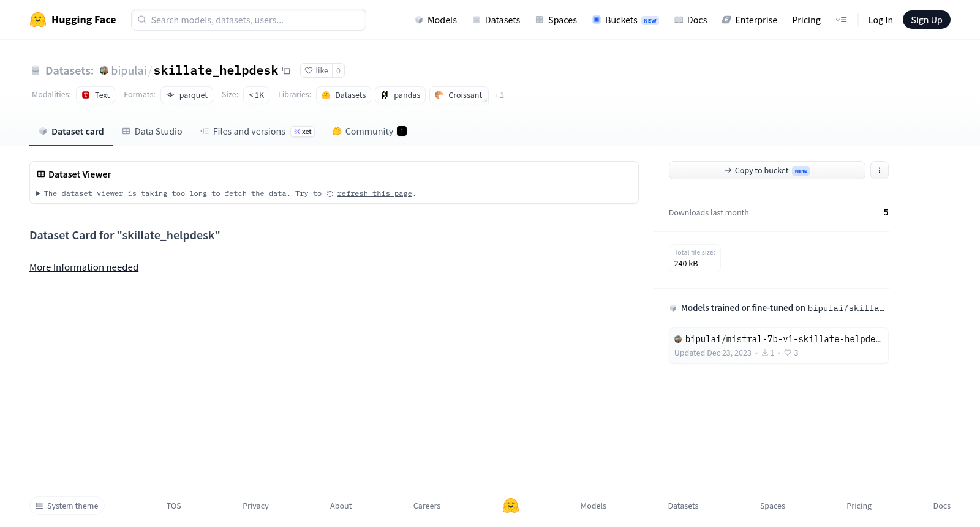Open the Community tab
The width and height of the screenshot is (980, 527).
coord(369,131)
